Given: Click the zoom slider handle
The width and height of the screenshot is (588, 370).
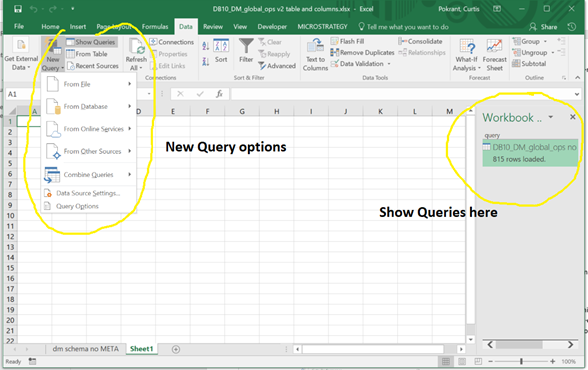Looking at the screenshot, I should point(521,361).
